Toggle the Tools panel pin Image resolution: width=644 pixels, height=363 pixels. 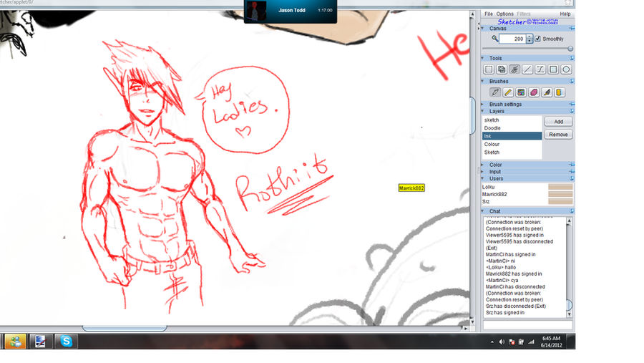[571, 58]
